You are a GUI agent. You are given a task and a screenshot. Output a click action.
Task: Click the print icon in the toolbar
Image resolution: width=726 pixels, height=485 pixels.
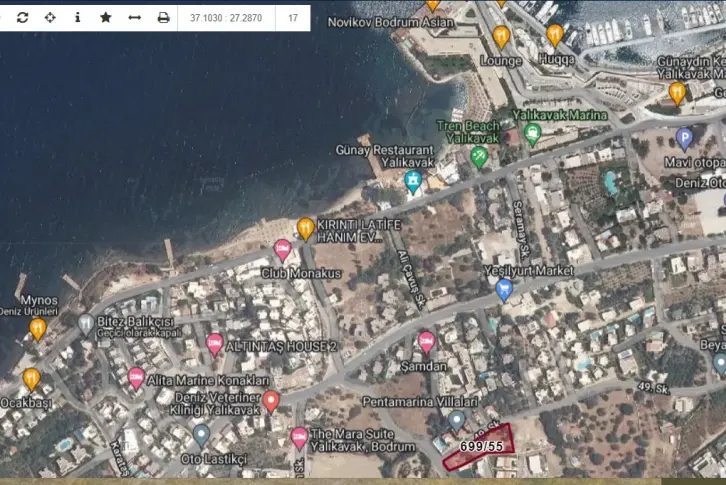point(163,18)
